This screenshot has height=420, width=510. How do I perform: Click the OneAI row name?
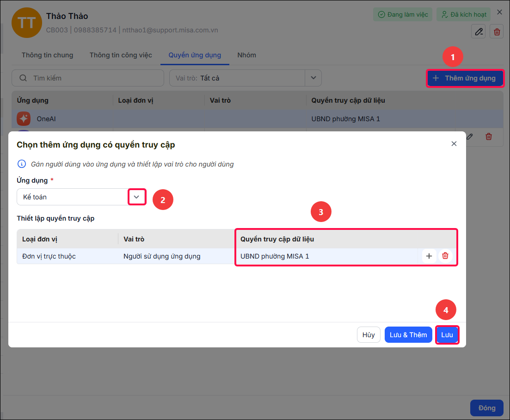(x=46, y=119)
